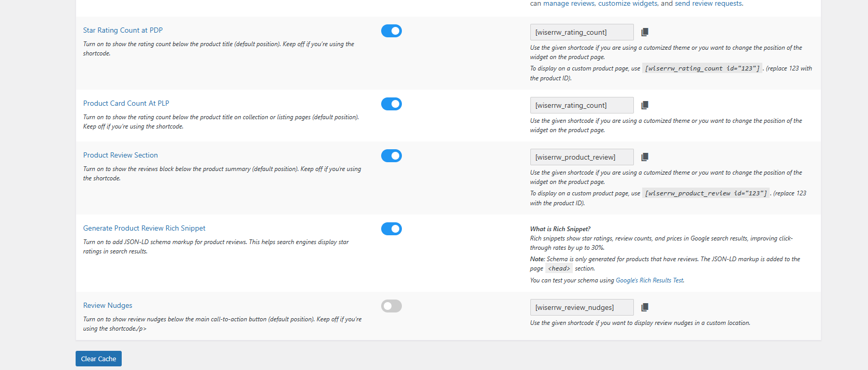Copy the Star Rating Count shortcode
Image resolution: width=868 pixels, height=370 pixels.
(x=645, y=32)
